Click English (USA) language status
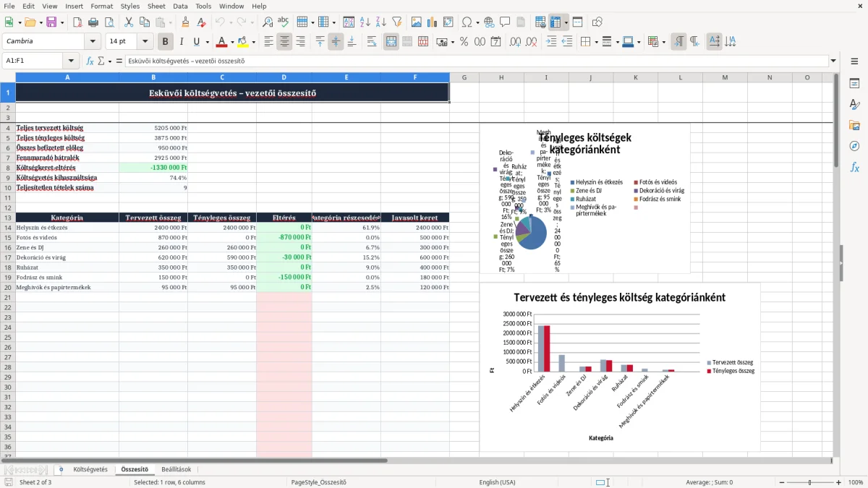 (497, 482)
